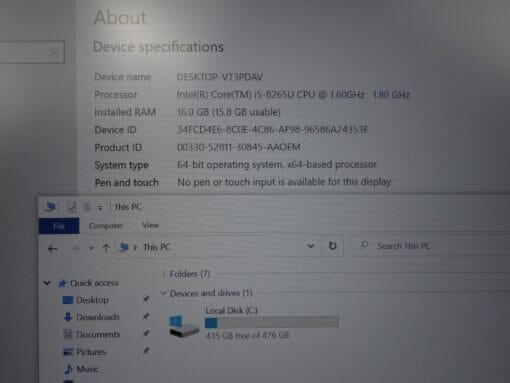The height and width of the screenshot is (383, 510).
Task: Click the Downloads arrow icon in sidebar
Action: (68, 317)
